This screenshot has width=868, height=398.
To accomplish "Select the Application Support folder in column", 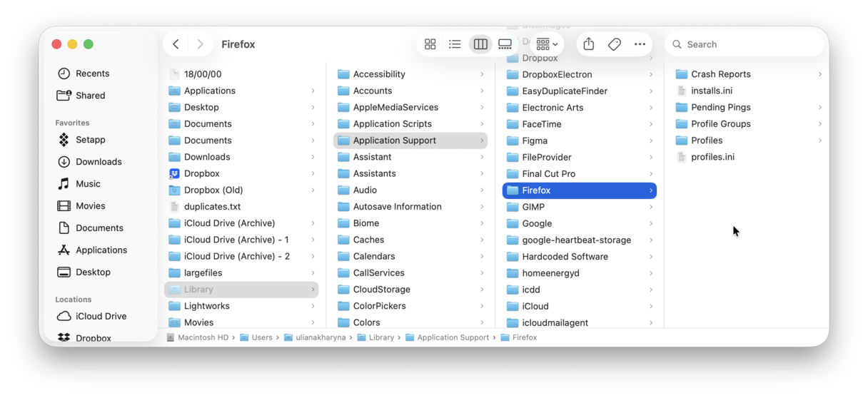I will (x=410, y=141).
